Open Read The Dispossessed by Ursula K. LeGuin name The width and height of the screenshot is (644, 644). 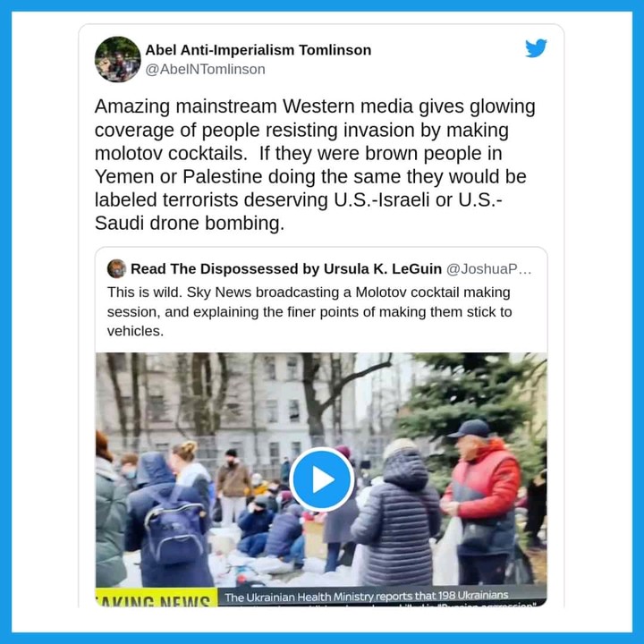[x=286, y=269]
